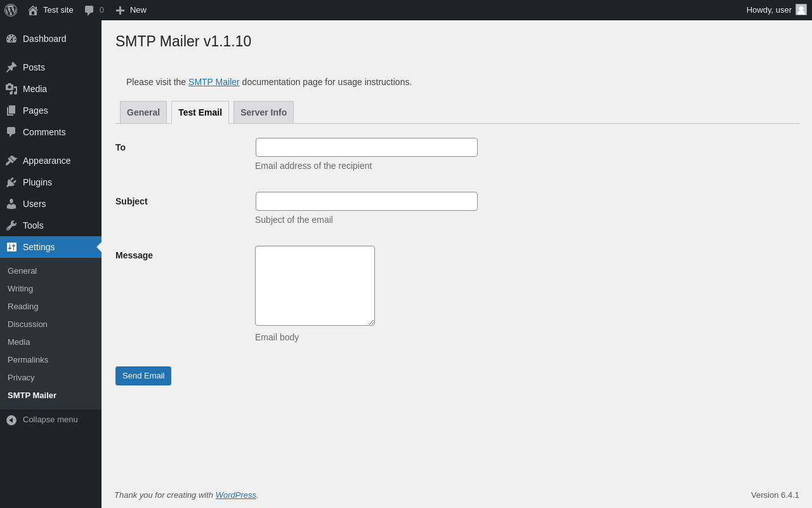Click the Posts pushpin icon
This screenshot has width=812, height=508.
pyautogui.click(x=11, y=67)
